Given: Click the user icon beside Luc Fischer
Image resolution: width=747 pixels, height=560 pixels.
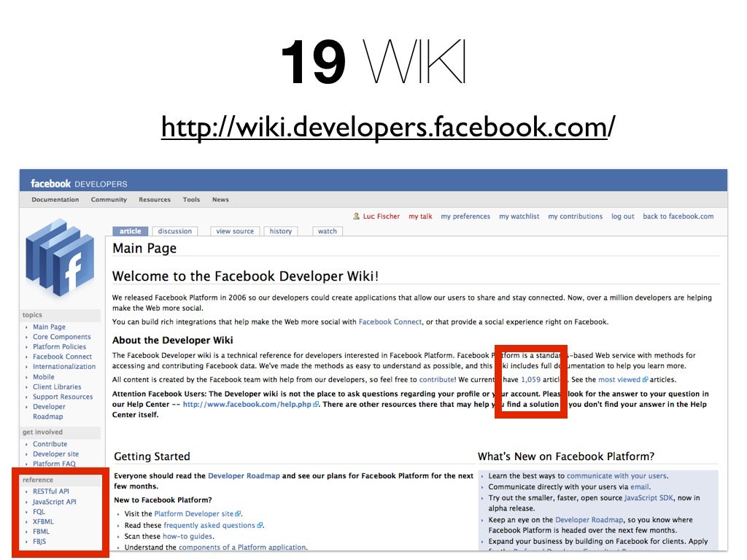Looking at the screenshot, I should coord(356,216).
